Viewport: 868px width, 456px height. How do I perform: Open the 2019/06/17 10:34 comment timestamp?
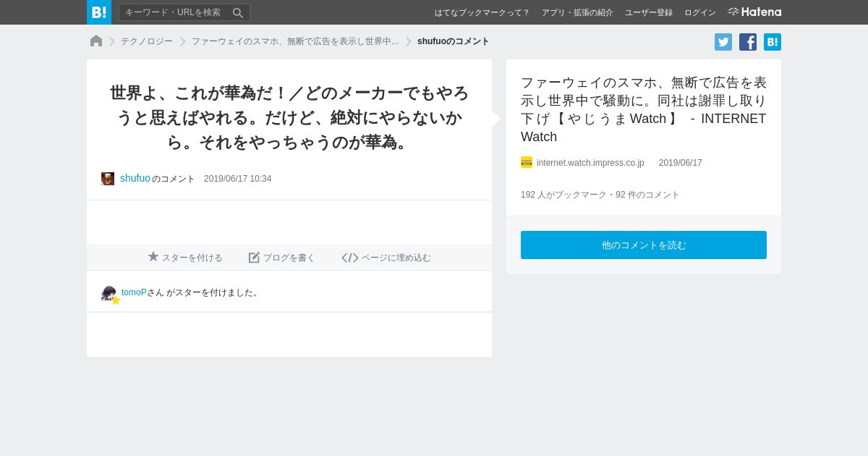point(237,179)
